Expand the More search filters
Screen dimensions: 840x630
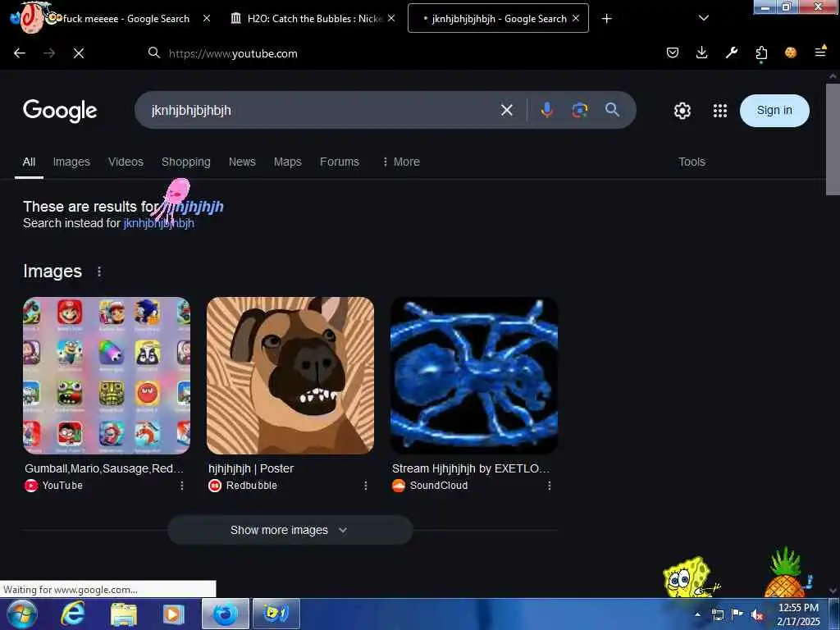click(401, 162)
